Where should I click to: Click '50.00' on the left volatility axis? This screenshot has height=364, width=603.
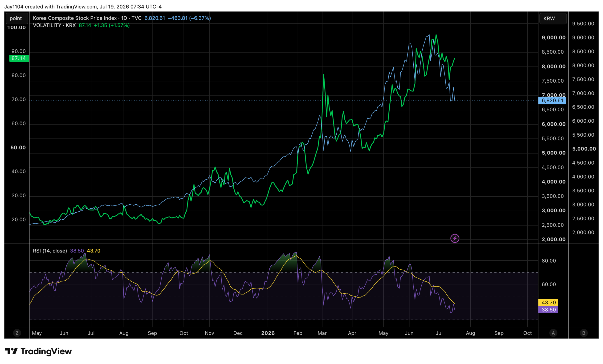18,148
